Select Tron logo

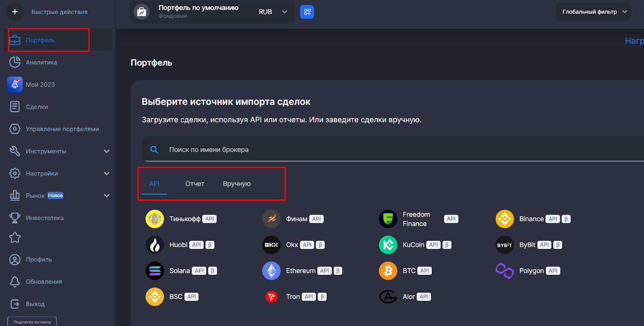[x=271, y=297]
